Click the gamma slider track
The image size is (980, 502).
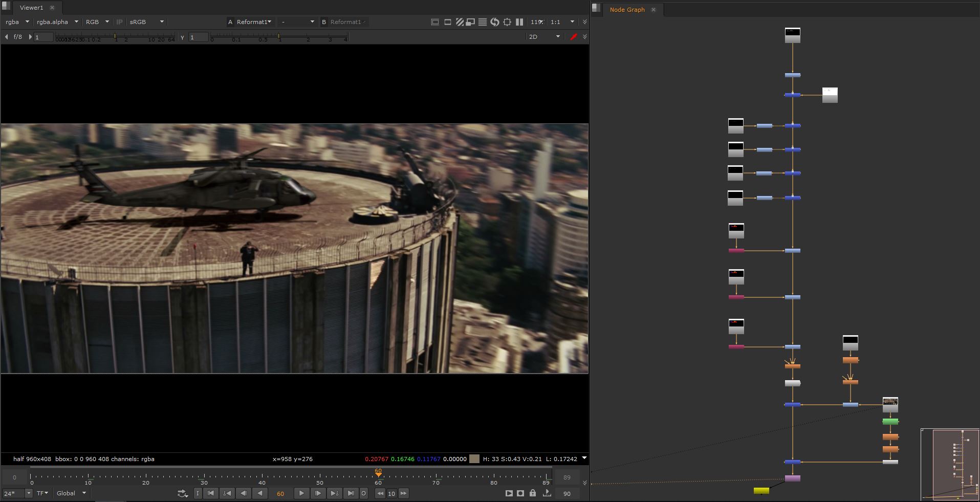279,37
